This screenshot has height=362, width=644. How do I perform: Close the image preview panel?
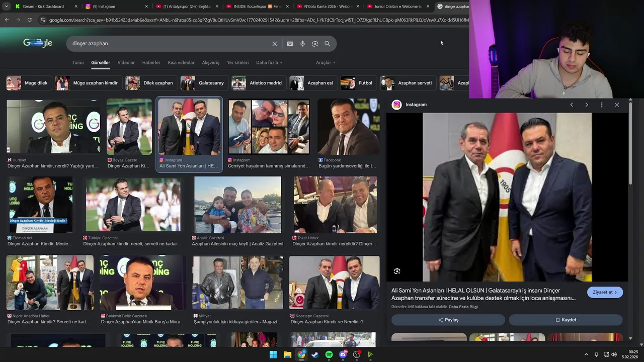click(x=617, y=105)
